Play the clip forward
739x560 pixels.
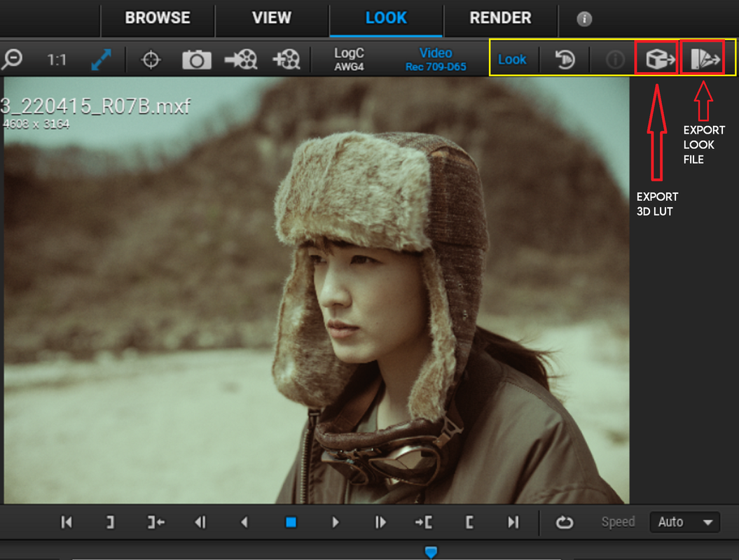[335, 522]
